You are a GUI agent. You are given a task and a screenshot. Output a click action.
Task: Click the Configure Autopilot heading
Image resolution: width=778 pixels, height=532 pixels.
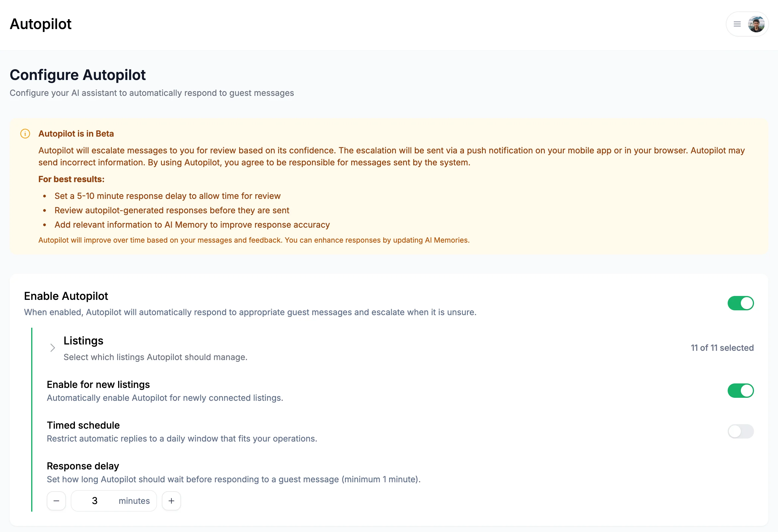(78, 75)
